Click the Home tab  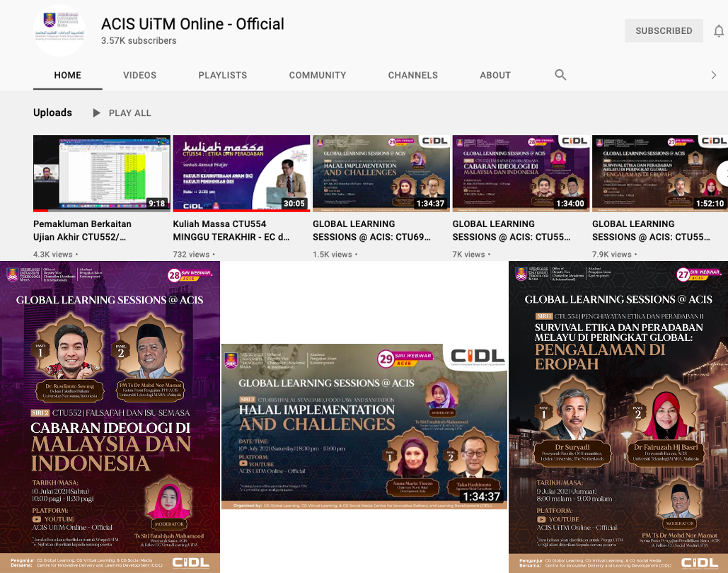[68, 75]
